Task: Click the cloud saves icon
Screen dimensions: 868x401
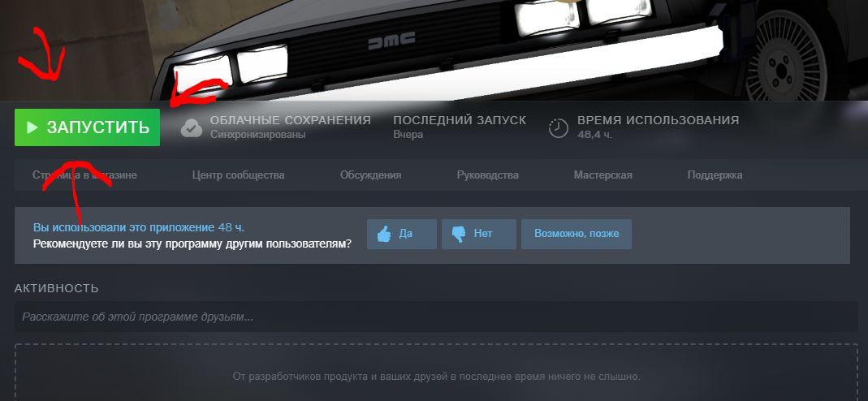Action: (192, 127)
